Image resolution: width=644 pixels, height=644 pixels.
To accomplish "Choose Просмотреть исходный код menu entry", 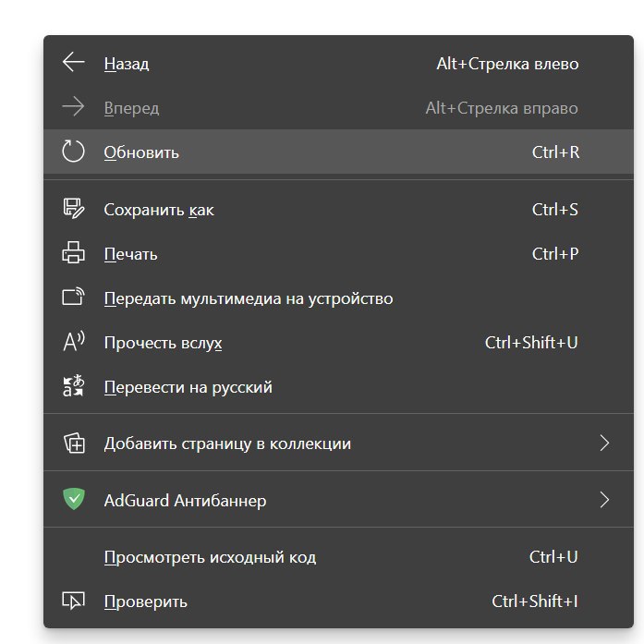I will click(338, 556).
